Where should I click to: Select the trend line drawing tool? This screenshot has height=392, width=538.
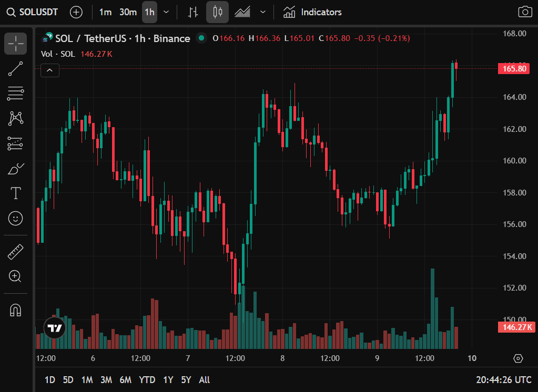[16, 69]
